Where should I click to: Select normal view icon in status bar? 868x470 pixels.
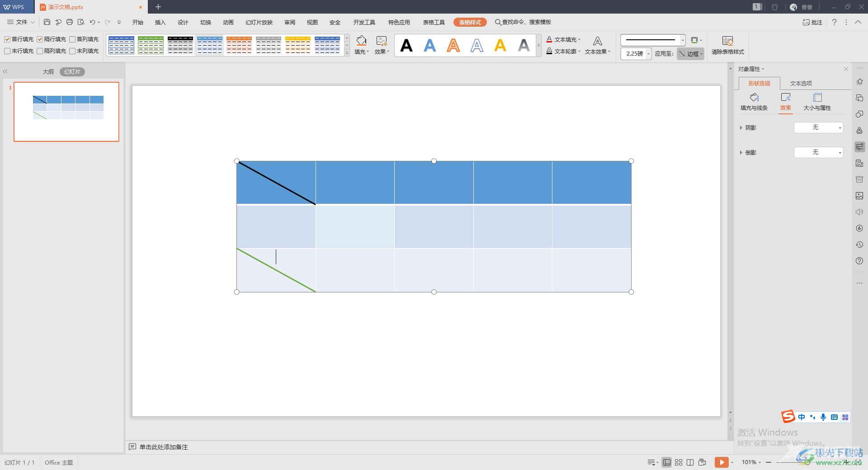coord(667,462)
